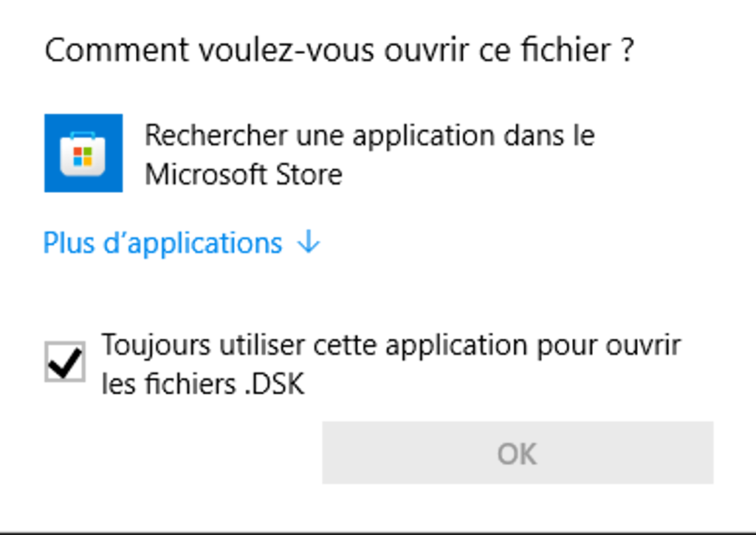The image size is (756, 535).
Task: Expand the Plus d'applications list
Action: (x=182, y=242)
